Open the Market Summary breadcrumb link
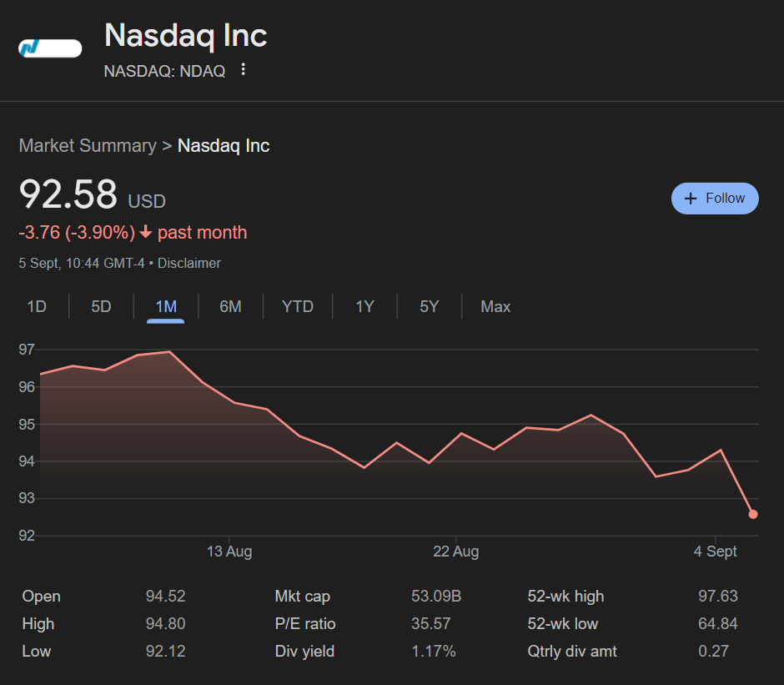Viewport: 784px width, 685px height. [88, 146]
